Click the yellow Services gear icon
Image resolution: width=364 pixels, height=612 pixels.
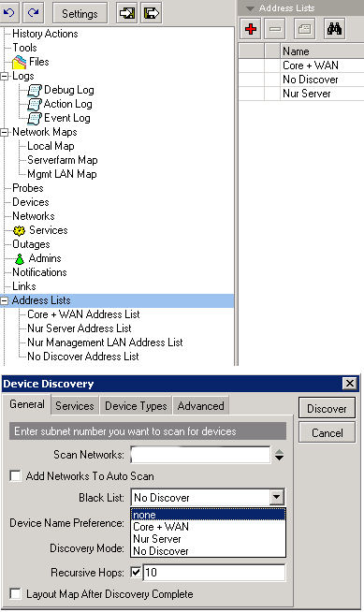(19, 231)
